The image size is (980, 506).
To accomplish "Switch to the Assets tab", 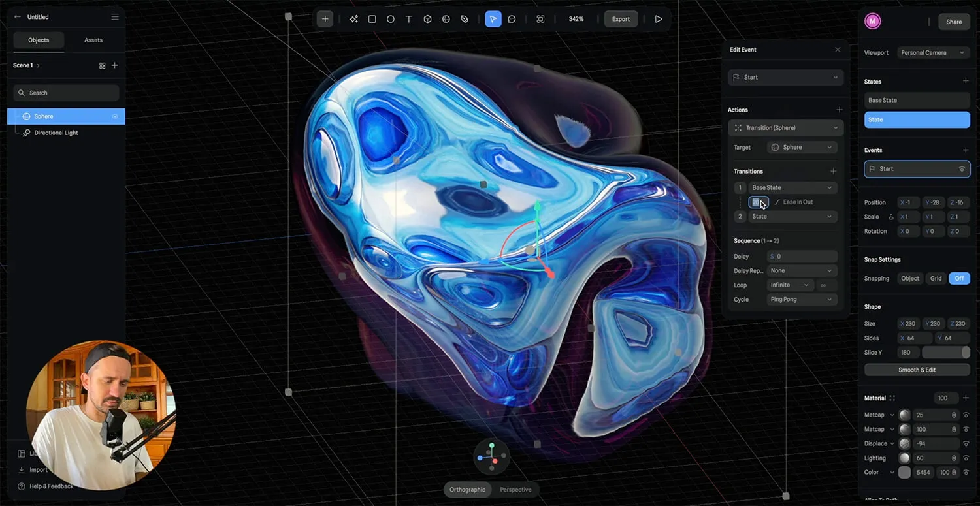I will pos(93,40).
